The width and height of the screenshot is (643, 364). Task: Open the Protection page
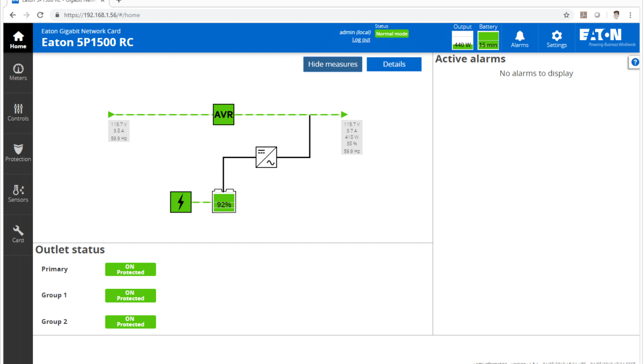click(x=18, y=154)
